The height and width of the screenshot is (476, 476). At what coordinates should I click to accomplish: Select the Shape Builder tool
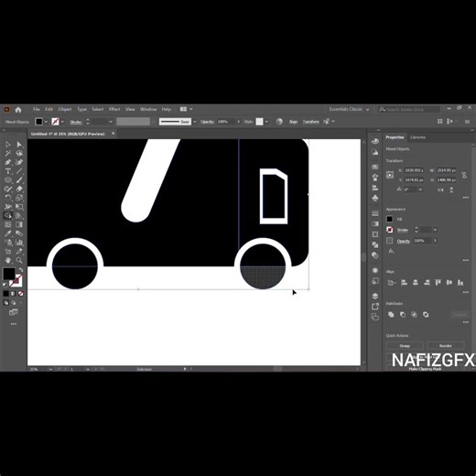[x=8, y=216]
